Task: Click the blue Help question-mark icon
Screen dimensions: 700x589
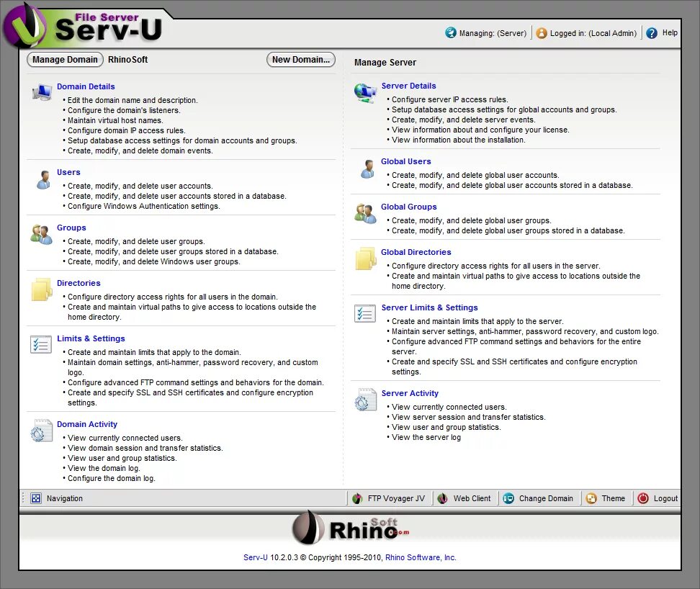Action: [652, 33]
